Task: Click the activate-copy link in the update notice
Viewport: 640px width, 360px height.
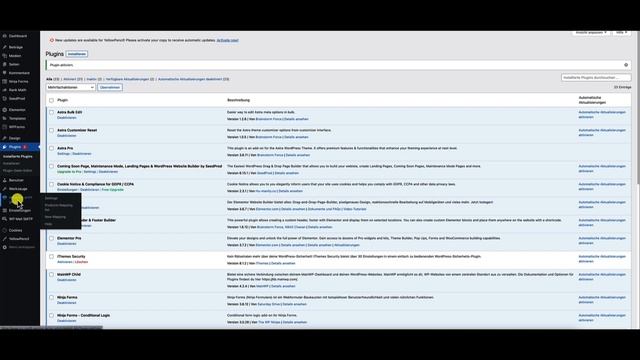Action: point(227,40)
